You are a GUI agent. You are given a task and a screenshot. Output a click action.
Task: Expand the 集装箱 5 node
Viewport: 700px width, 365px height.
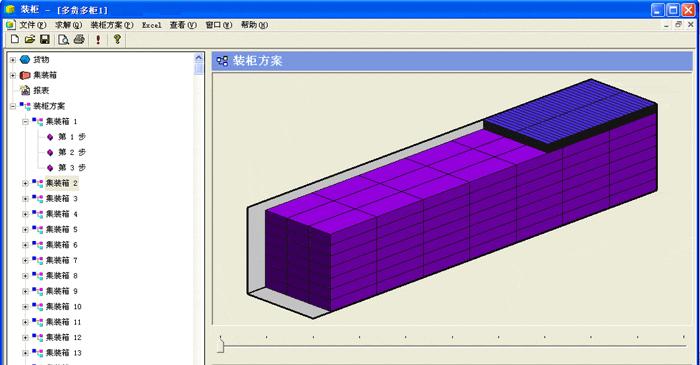[x=25, y=229]
